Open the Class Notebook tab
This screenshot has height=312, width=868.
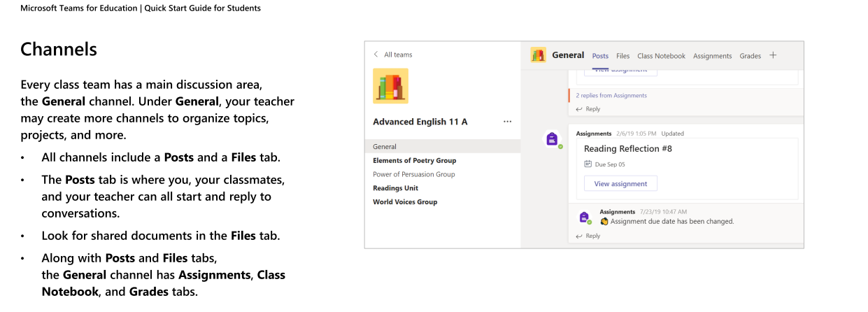coord(661,56)
